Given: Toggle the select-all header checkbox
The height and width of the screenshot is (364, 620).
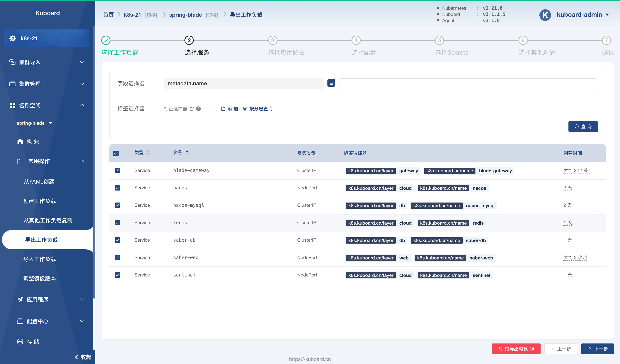Looking at the screenshot, I should (x=116, y=154).
